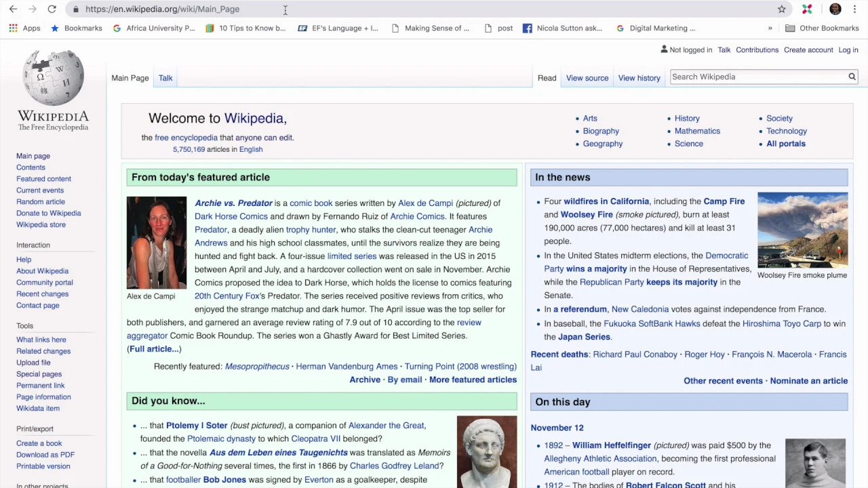Bookmark this page with the star icon
The width and height of the screenshot is (868, 488).
(781, 9)
